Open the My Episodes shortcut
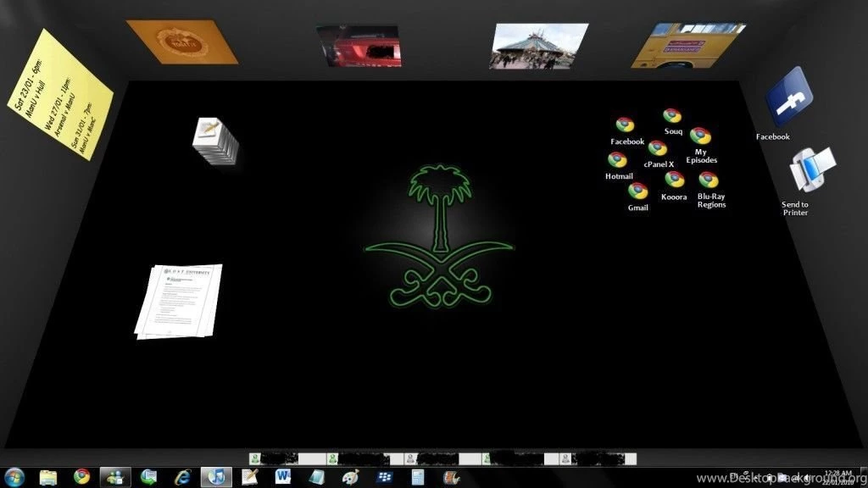The image size is (868, 488). coord(700,136)
